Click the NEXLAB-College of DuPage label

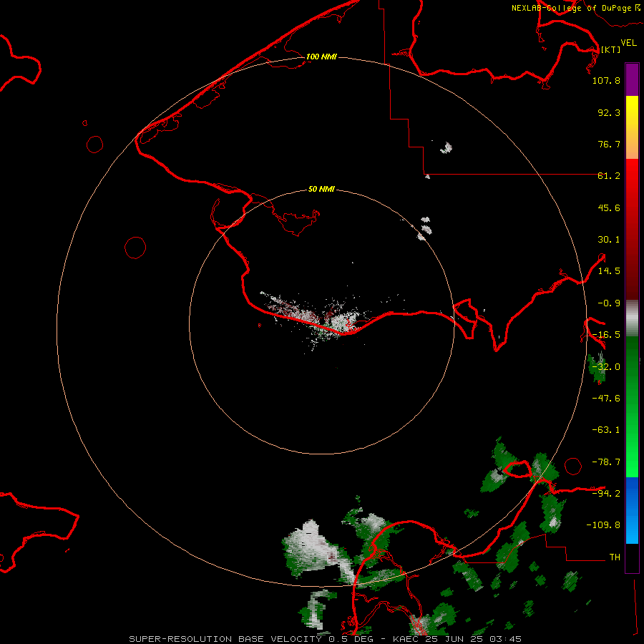click(x=572, y=8)
